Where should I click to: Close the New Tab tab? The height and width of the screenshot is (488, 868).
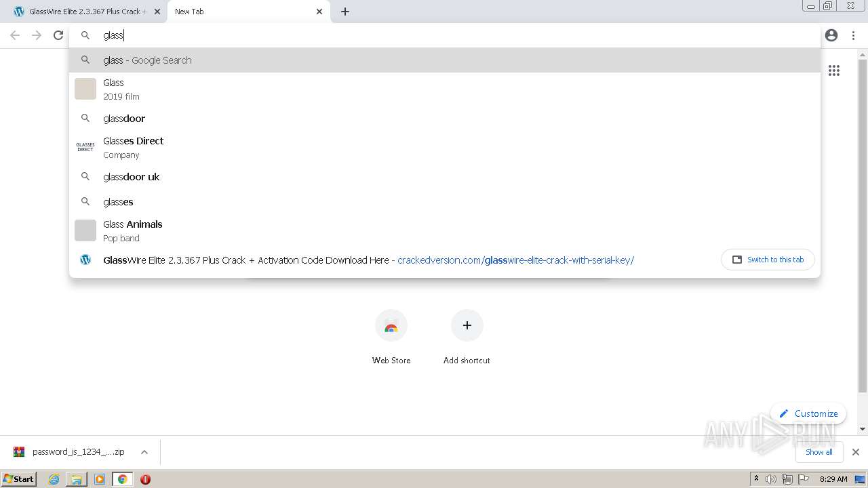coord(319,12)
